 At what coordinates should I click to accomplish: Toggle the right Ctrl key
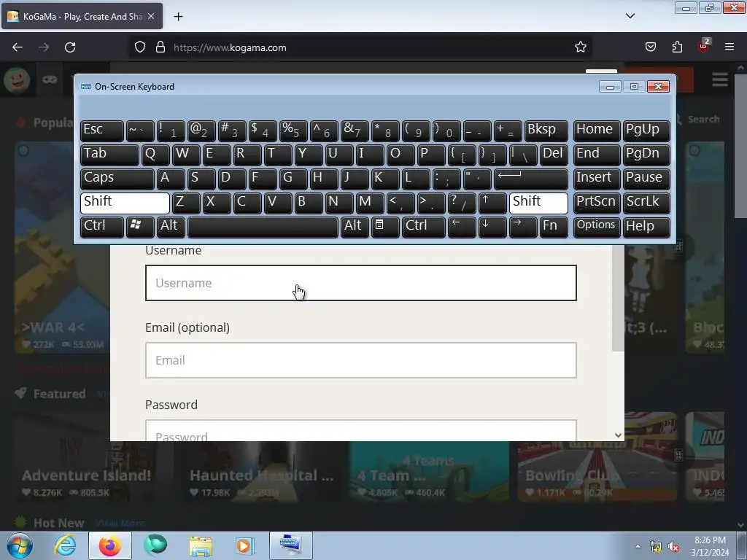point(424,226)
